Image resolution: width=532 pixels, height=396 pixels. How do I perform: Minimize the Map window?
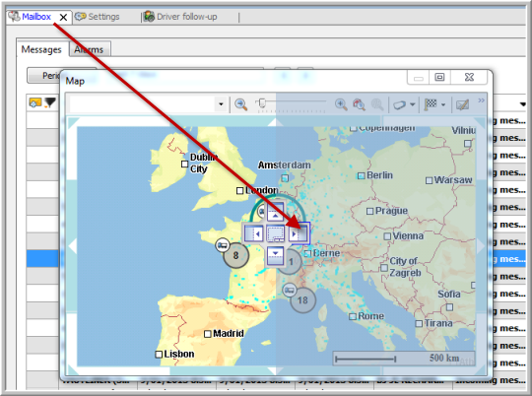(419, 78)
